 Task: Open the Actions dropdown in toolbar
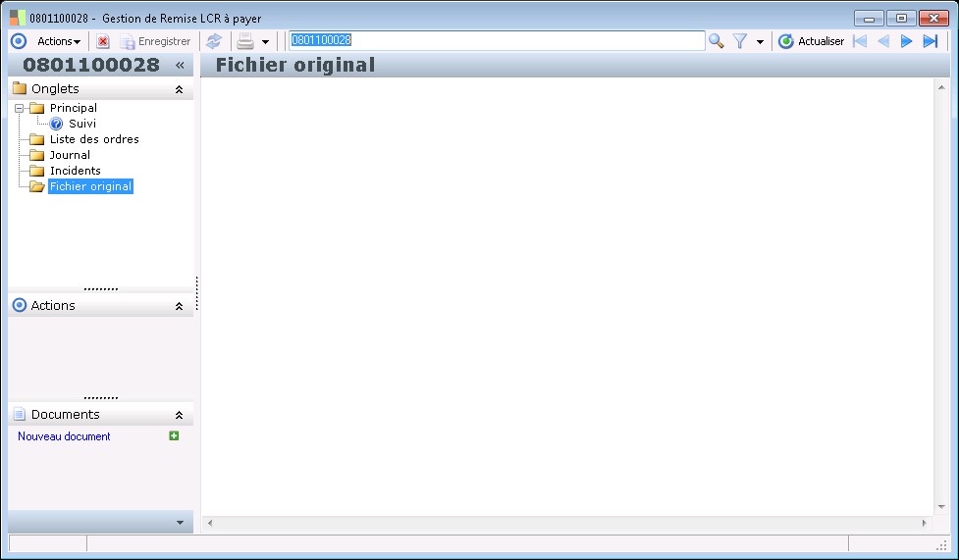(x=59, y=41)
